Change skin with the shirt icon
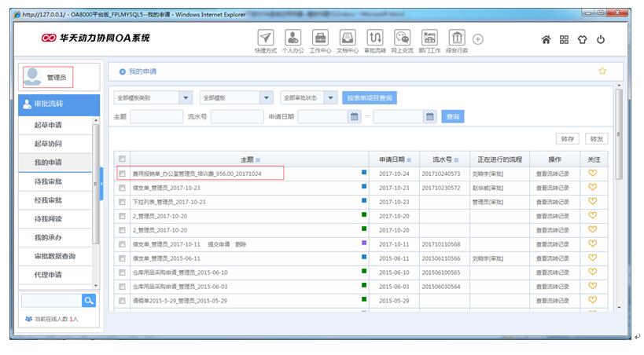Viewport: 644px width, 355px height. (x=583, y=39)
